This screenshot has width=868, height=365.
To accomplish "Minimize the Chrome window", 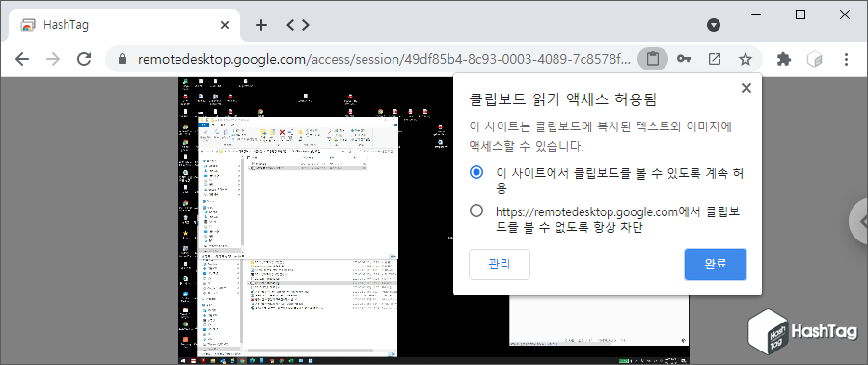I will (x=756, y=15).
